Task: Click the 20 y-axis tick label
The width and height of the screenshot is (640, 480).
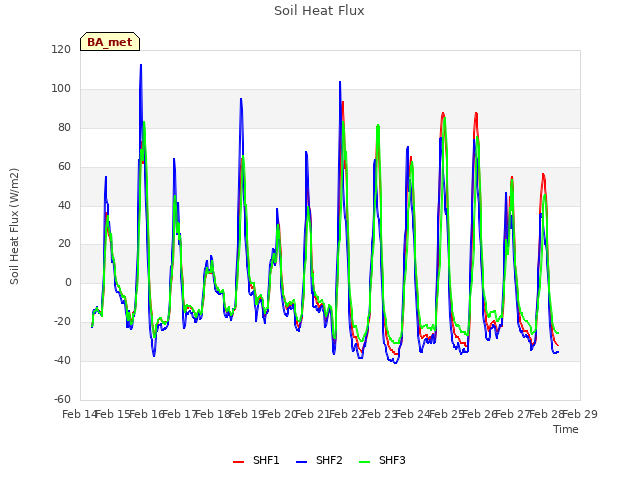Action: [64, 244]
